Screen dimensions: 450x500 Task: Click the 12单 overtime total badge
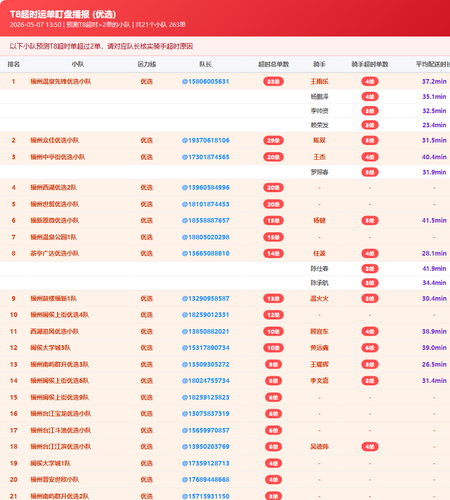pyautogui.click(x=273, y=315)
